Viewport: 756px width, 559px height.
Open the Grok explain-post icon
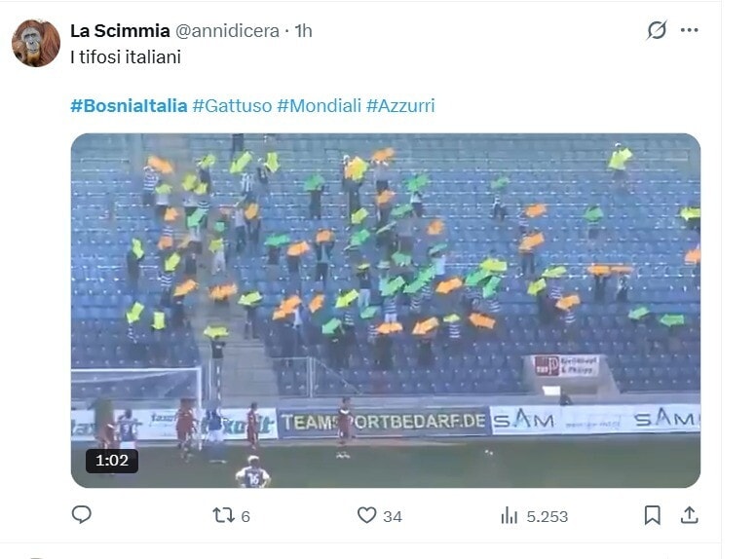pos(658,30)
